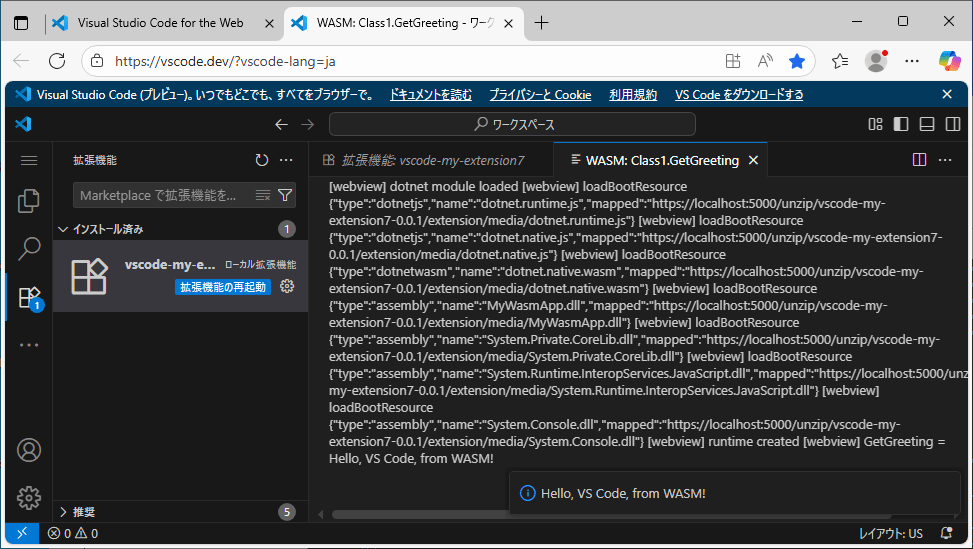Click the horizontal scrollbar in editor
Screen dimensions: 973x549
611,514
